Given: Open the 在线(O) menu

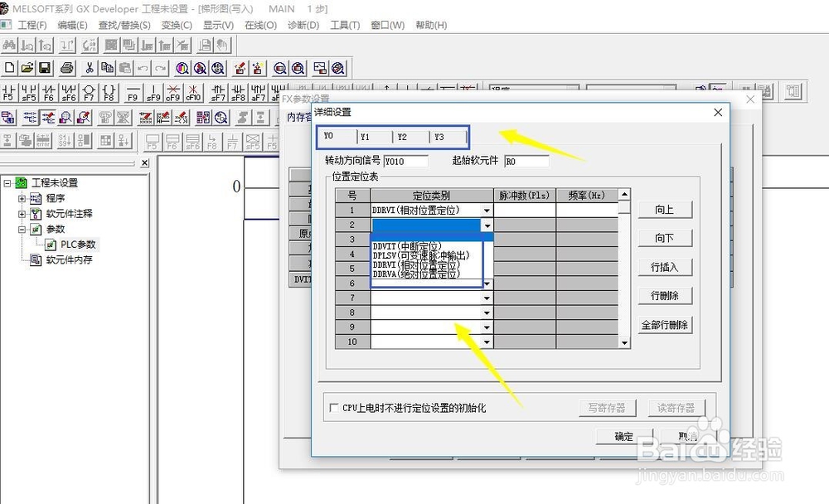Looking at the screenshot, I should coord(260,25).
